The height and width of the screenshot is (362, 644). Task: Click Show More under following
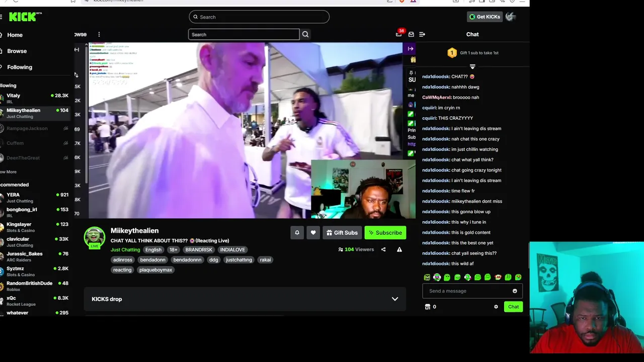9,172
